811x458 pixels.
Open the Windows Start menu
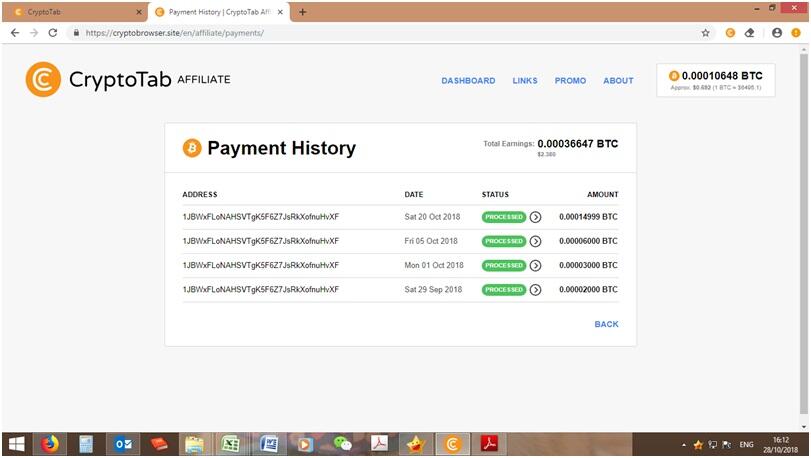tap(16, 444)
